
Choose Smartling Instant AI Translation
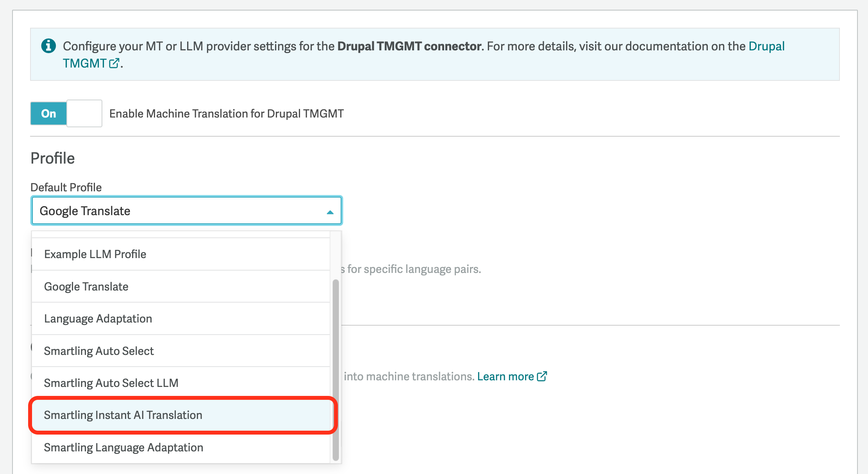pyautogui.click(x=181, y=415)
